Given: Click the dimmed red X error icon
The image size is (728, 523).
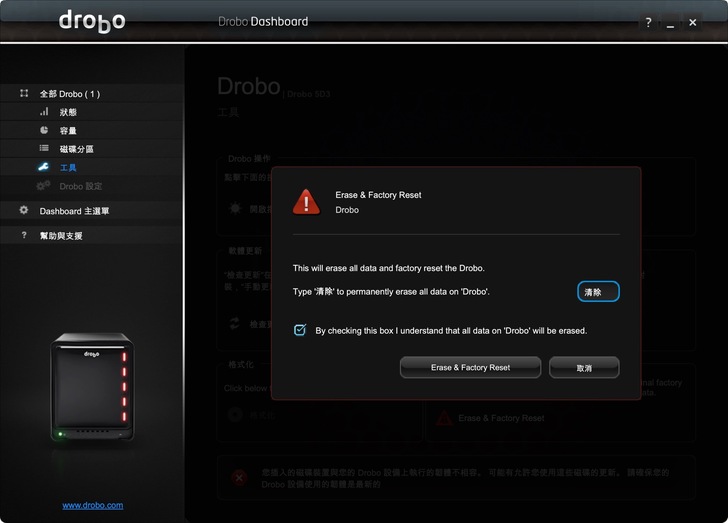Looking at the screenshot, I should click(x=239, y=477).
